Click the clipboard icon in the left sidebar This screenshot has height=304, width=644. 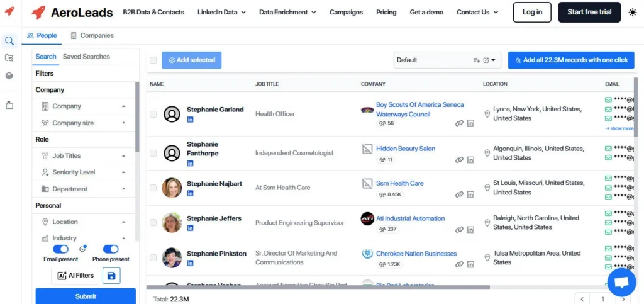(x=9, y=105)
